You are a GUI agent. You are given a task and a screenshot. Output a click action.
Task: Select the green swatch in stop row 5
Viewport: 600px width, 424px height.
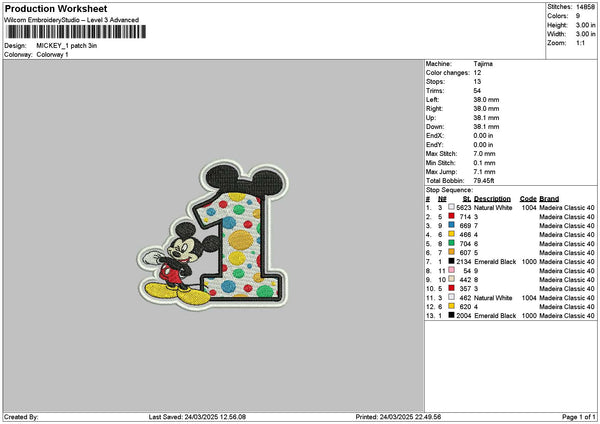pyautogui.click(x=452, y=243)
